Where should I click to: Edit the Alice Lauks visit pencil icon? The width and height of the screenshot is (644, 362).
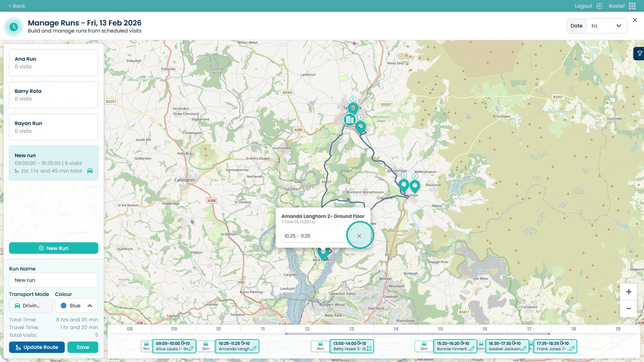pyautogui.click(x=191, y=349)
